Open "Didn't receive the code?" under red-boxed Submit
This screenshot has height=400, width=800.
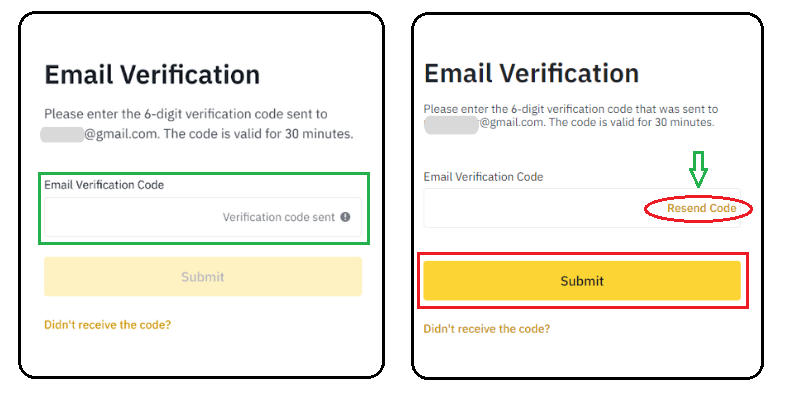pos(487,329)
